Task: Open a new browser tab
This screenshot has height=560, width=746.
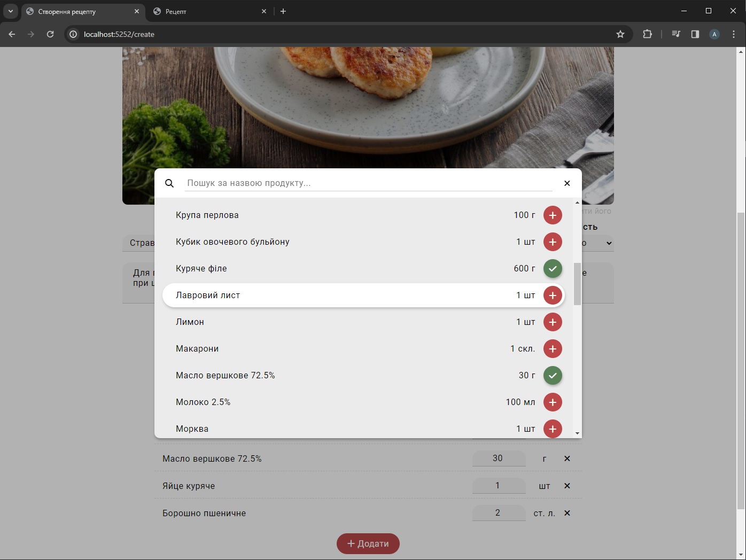Action: click(283, 11)
